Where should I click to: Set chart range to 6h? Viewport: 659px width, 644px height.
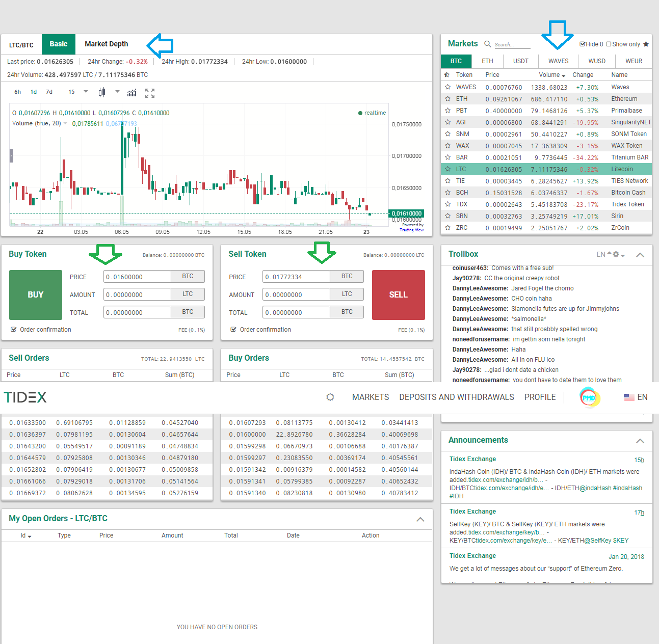tap(18, 92)
